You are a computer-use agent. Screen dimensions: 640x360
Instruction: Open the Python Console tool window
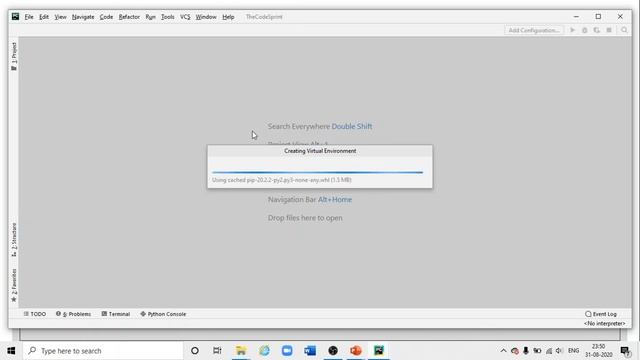point(163,314)
